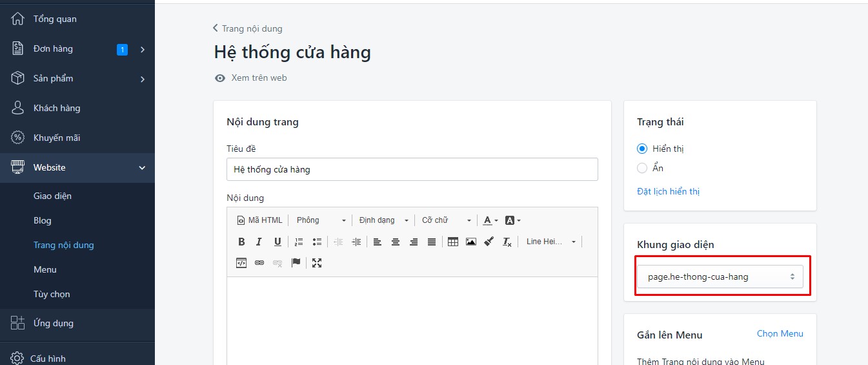Image resolution: width=868 pixels, height=365 pixels.
Task: Remove text formatting
Action: (x=507, y=242)
